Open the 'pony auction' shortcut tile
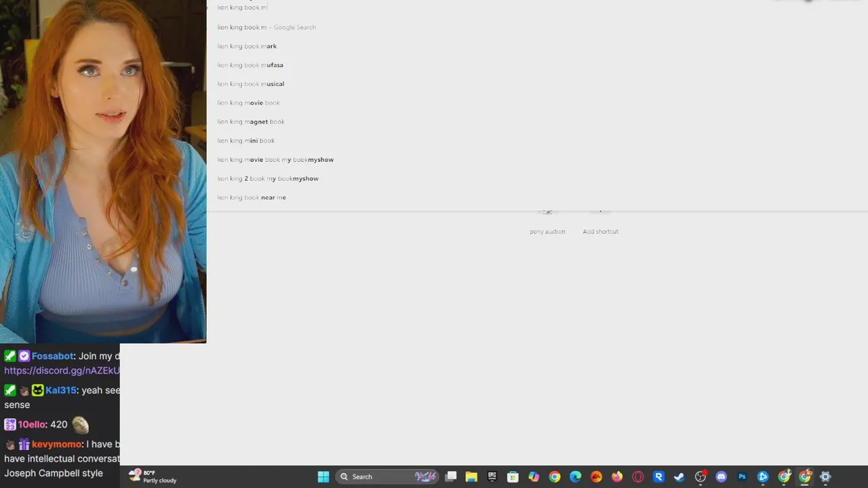This screenshot has height=488, width=868. [547, 222]
